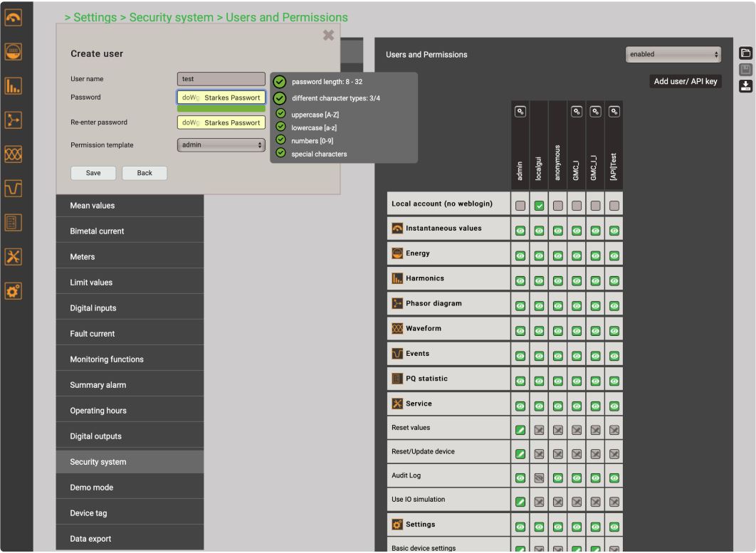Viewport: 756px width, 553px height.
Task: Toggle Audit Log permission for localgui
Action: tap(539, 478)
